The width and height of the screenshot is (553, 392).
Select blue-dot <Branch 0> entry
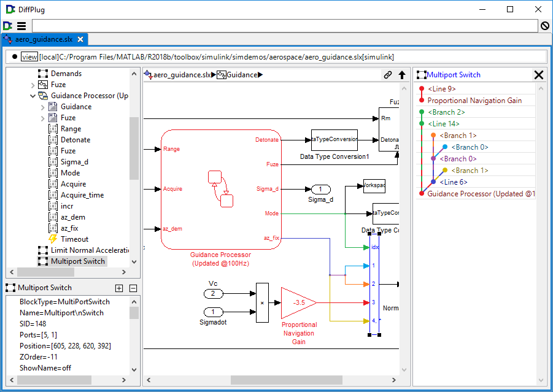[470, 147]
